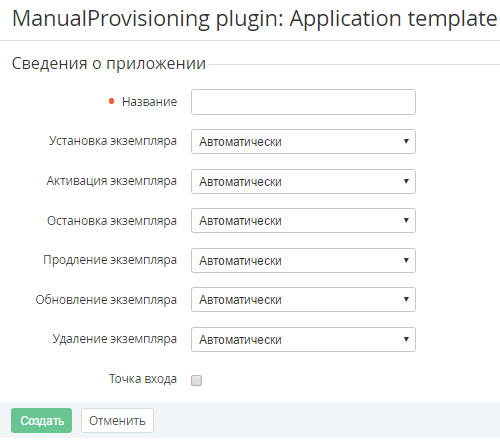This screenshot has height=440, width=500.
Task: Click the arrow icon of Удаление экземпляра
Action: point(406,339)
